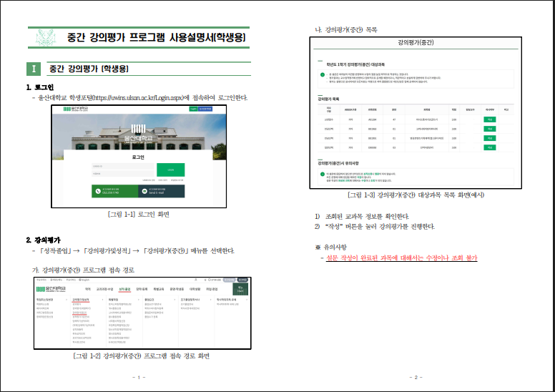The image size is (555, 392).
Task: Click the green LOGIN button in the login screenshot
Action: 170,170
